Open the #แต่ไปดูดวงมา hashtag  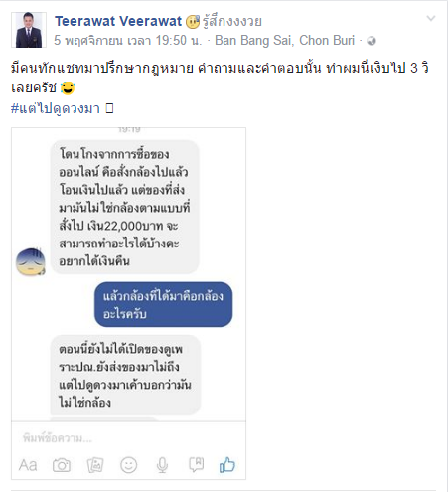(x=56, y=108)
